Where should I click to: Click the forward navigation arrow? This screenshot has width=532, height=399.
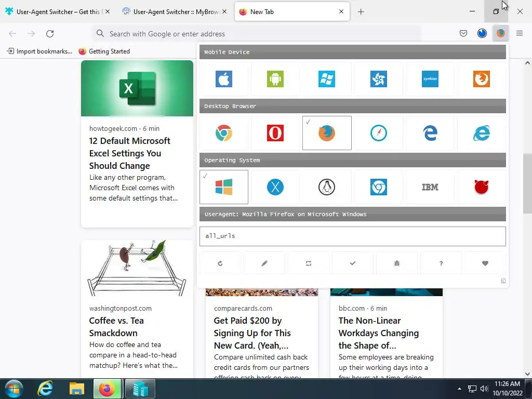coord(31,34)
